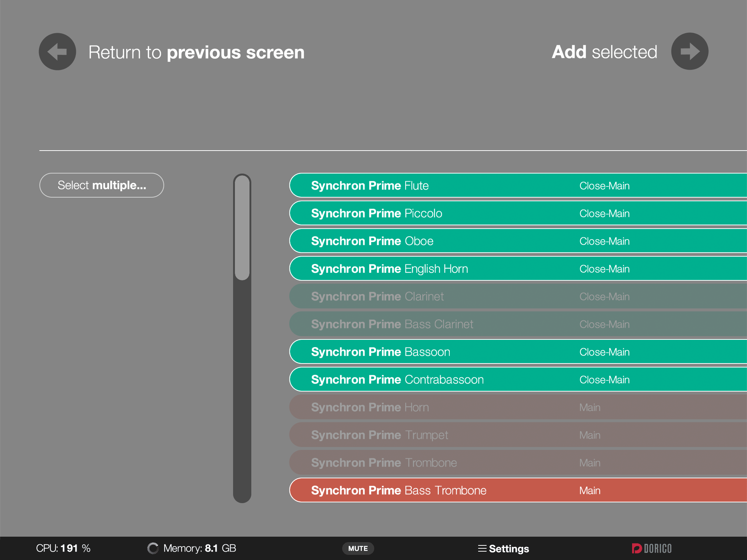Select dimmed Synchron Prime Horn row
Screen dimensions: 747x560
click(518, 407)
